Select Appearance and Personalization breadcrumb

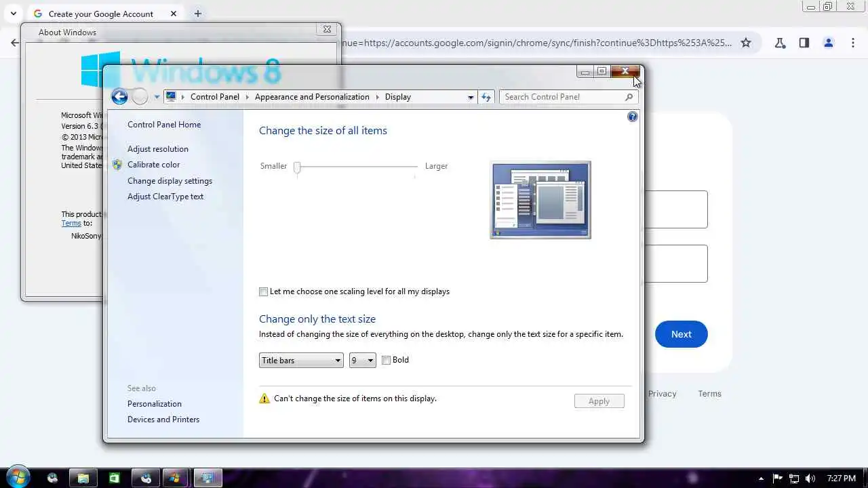click(312, 97)
